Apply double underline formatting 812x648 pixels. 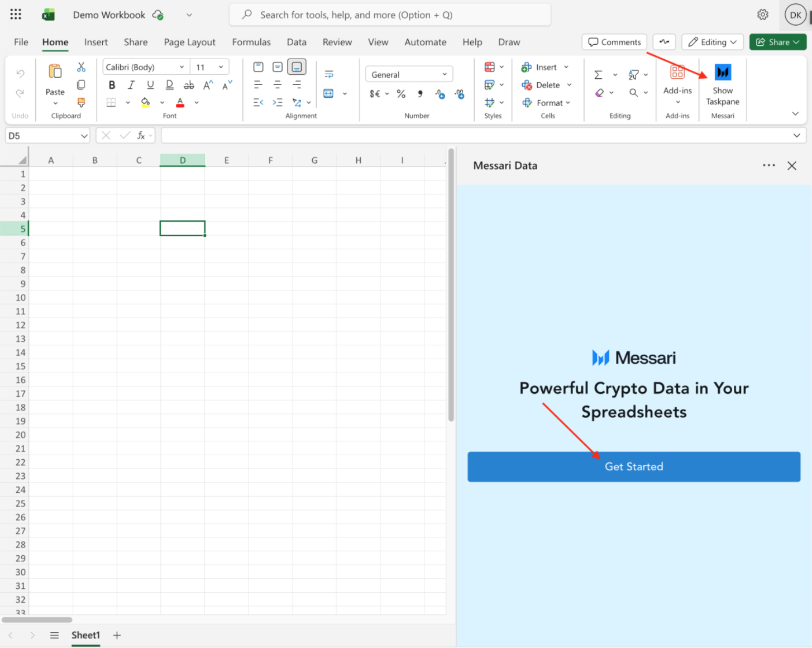tap(169, 85)
